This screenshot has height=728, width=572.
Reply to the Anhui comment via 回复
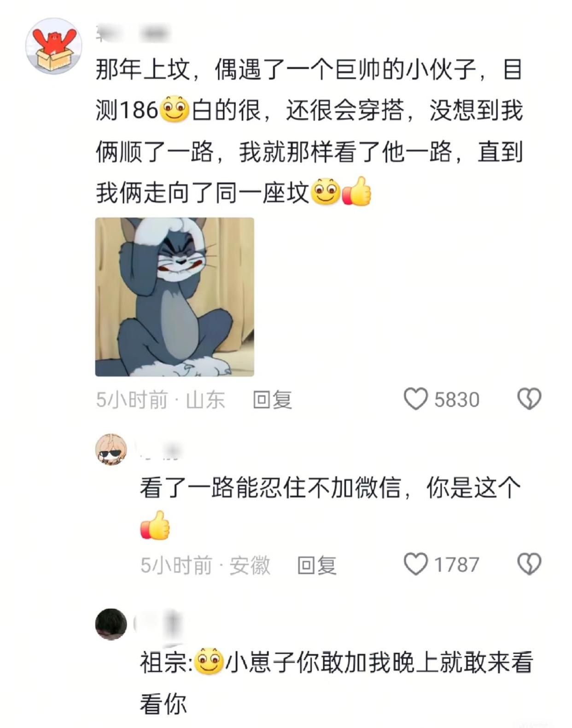(316, 565)
